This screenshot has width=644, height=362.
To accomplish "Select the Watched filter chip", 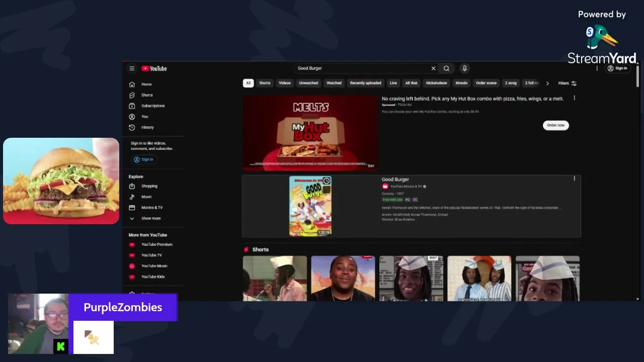I will tap(334, 83).
